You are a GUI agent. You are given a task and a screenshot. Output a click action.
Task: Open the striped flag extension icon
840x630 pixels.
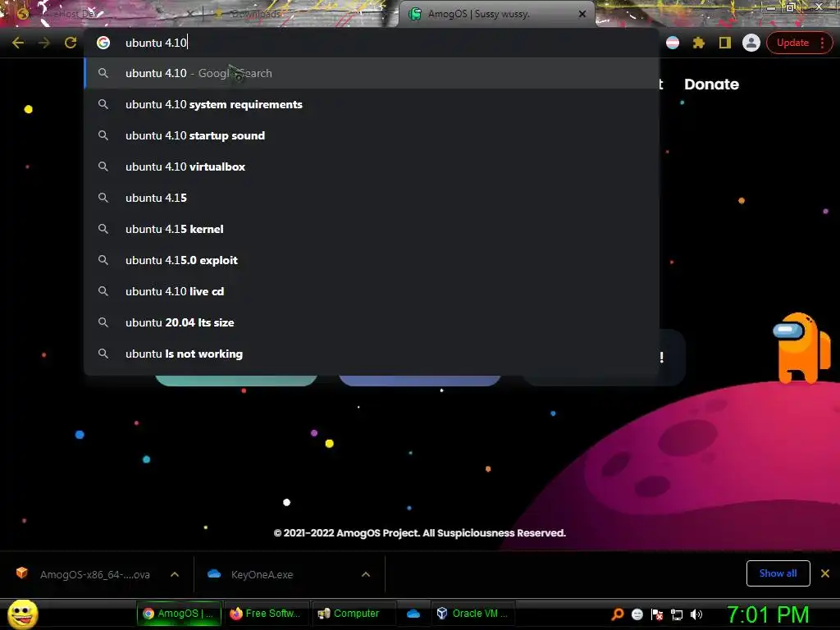tap(673, 43)
